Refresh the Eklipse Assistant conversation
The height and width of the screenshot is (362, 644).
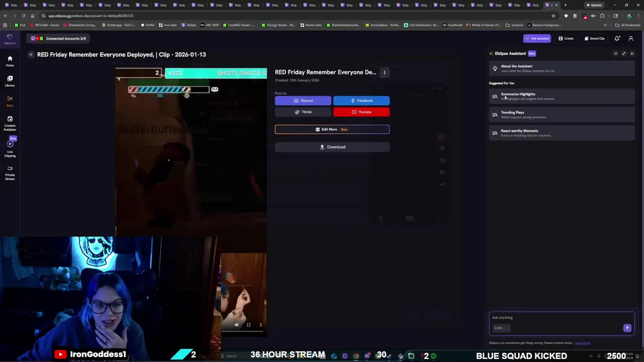click(615, 53)
